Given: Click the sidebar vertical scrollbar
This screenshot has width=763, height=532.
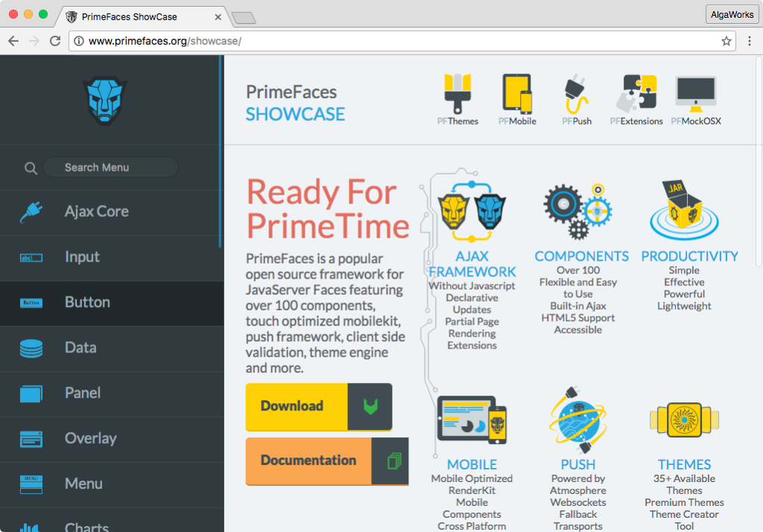Looking at the screenshot, I should point(221,151).
